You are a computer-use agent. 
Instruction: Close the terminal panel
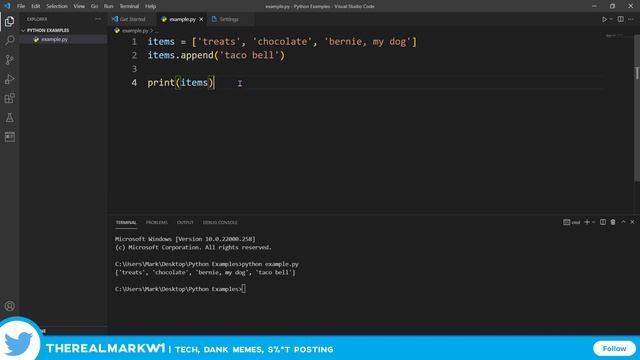pyautogui.click(x=632, y=222)
